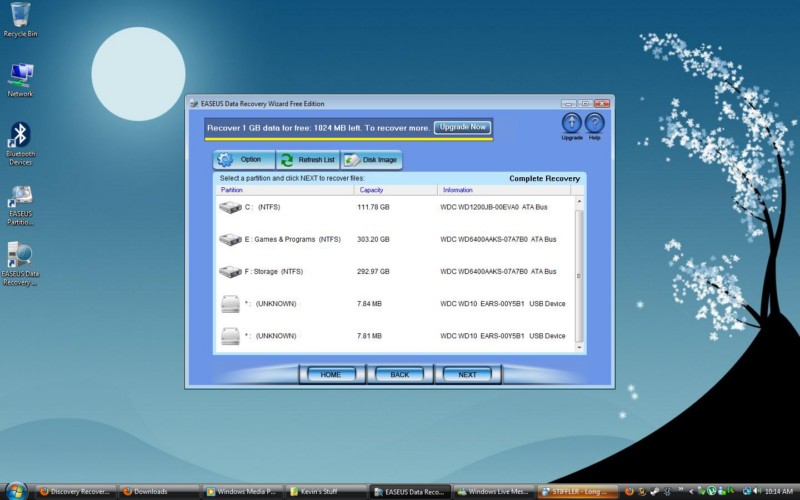Open EASEUS Partition desktop shortcut
The width and height of the screenshot is (800, 500).
20,205
